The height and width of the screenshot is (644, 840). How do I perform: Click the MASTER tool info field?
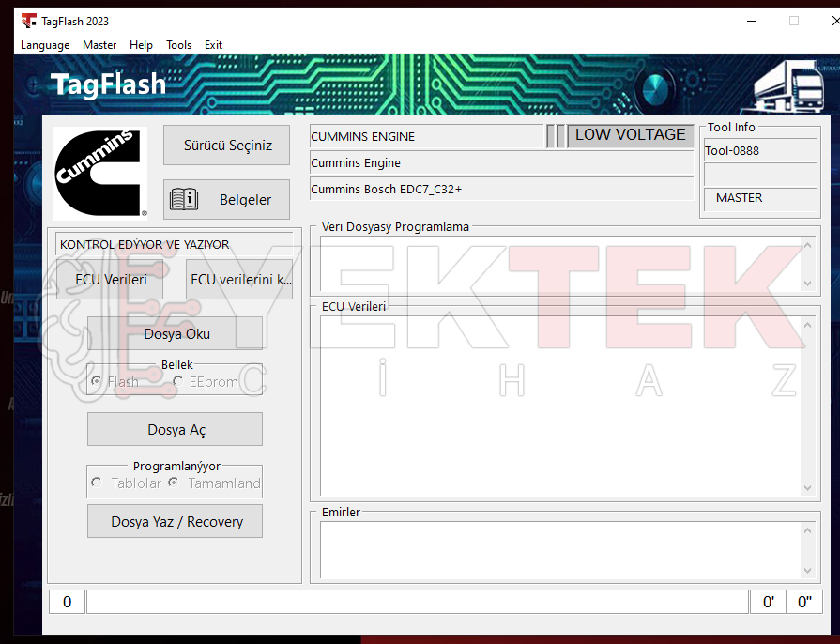(759, 198)
